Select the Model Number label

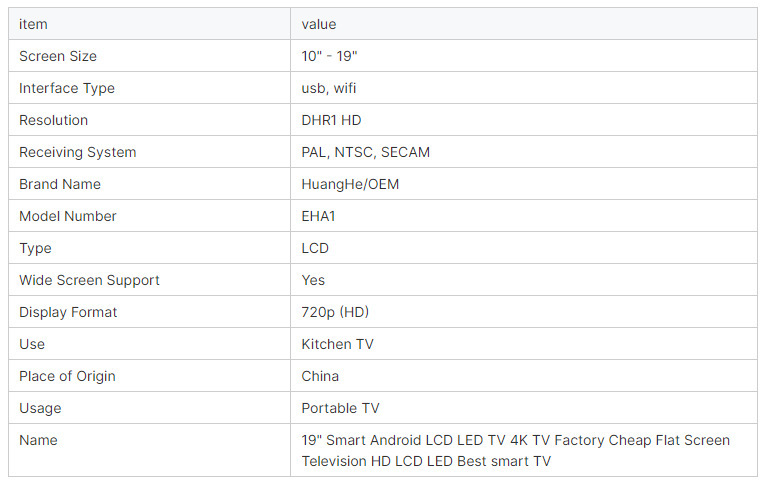click(68, 216)
